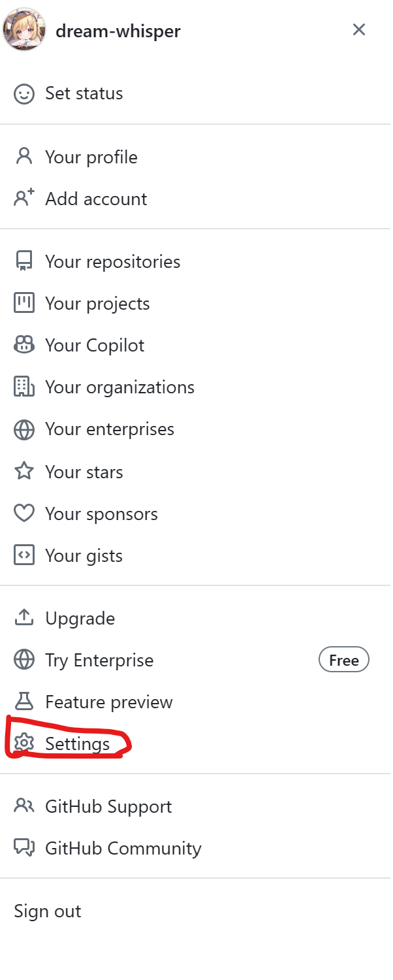Visit the GitHub Community link
Viewport: 393px width, 980px height.
(x=123, y=849)
